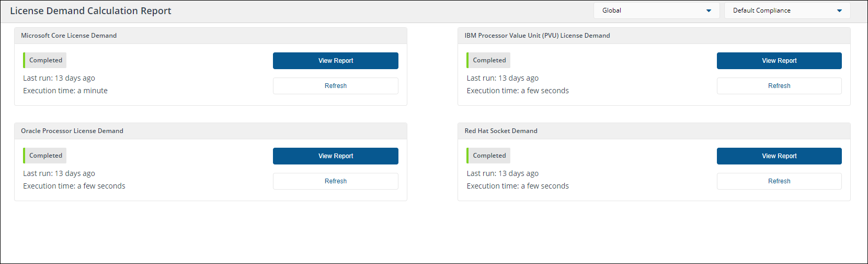Expand the Default Compliance dropdown arrow
This screenshot has width=868, height=264.
(839, 10)
